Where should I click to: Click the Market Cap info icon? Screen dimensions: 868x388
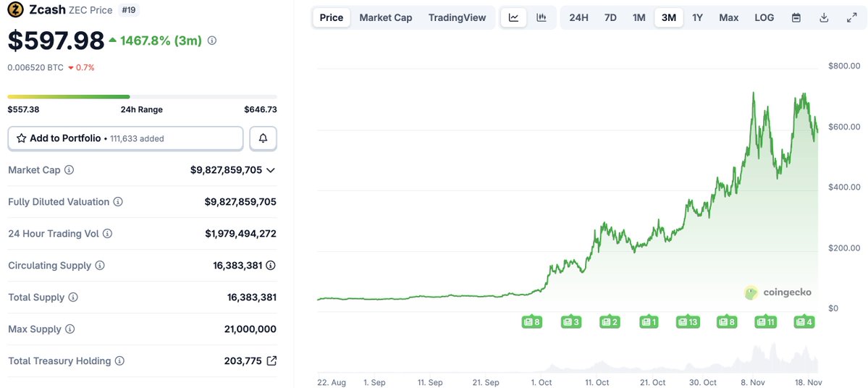pyautogui.click(x=69, y=170)
